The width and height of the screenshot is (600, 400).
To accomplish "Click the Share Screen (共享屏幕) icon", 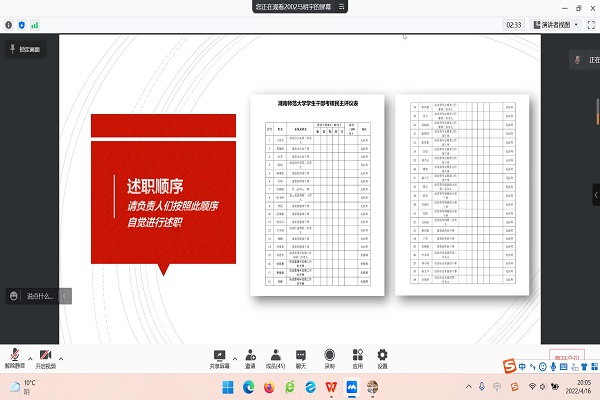I will 221,356.
